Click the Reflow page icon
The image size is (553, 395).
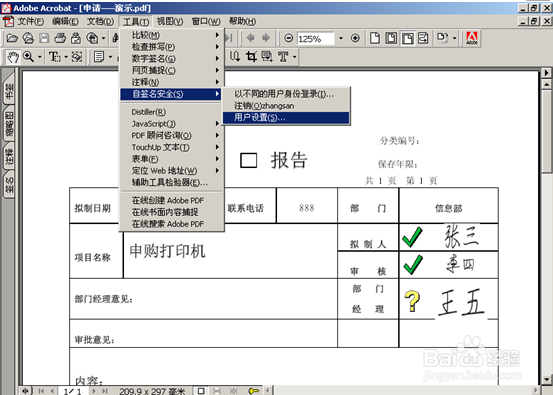(x=423, y=38)
